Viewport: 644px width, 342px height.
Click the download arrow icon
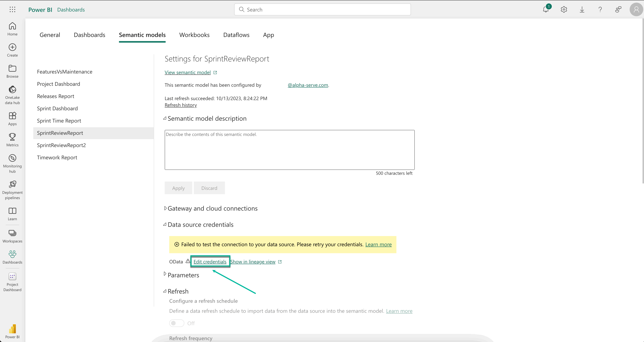(x=582, y=9)
